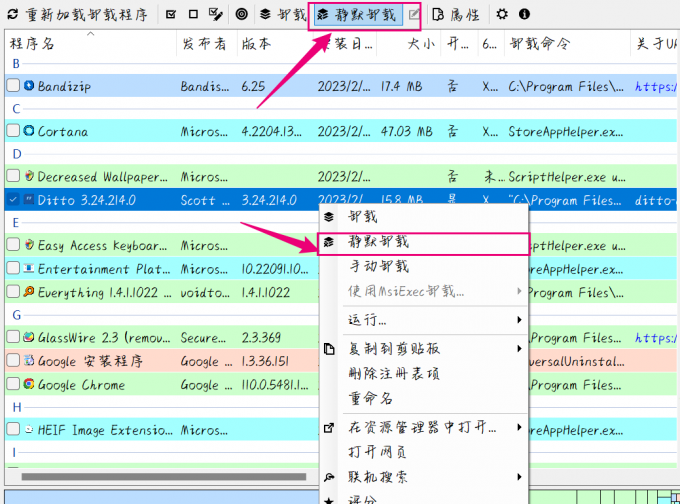Screen dimensions: 680x504
Task: Click the pencil edit icon in toolbar
Action: point(414,15)
